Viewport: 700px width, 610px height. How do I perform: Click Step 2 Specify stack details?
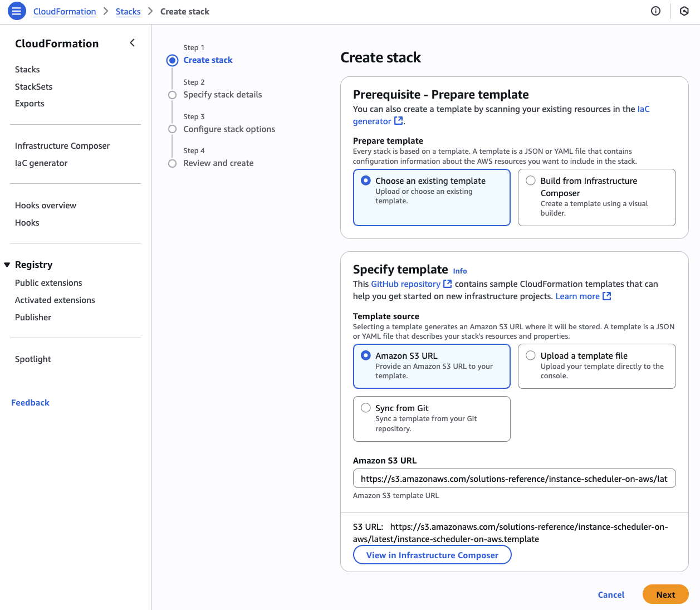coord(223,95)
